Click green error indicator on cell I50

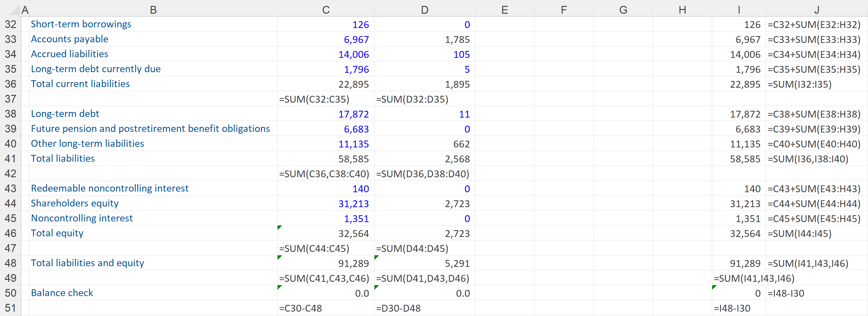pos(714,287)
